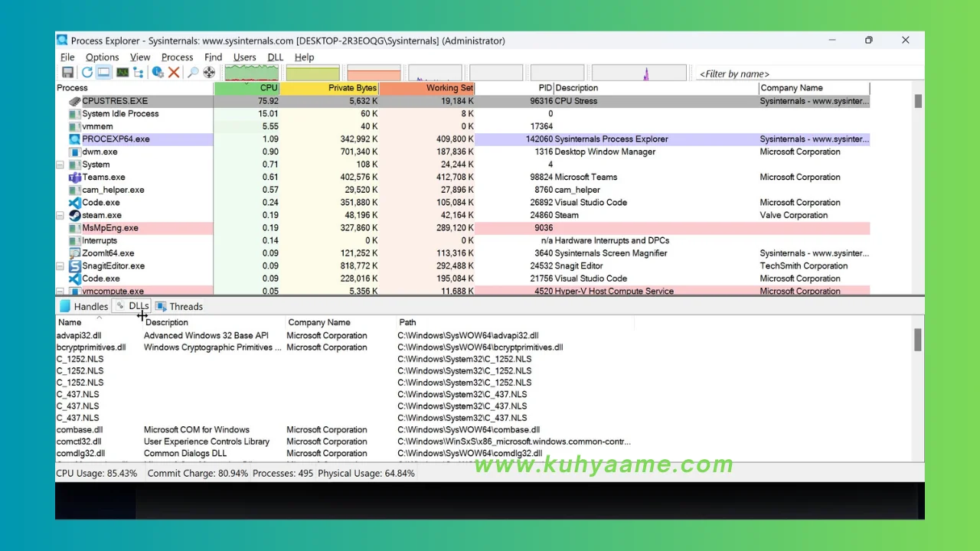
Task: Click the crosshair Find Window's Process icon
Action: (209, 72)
